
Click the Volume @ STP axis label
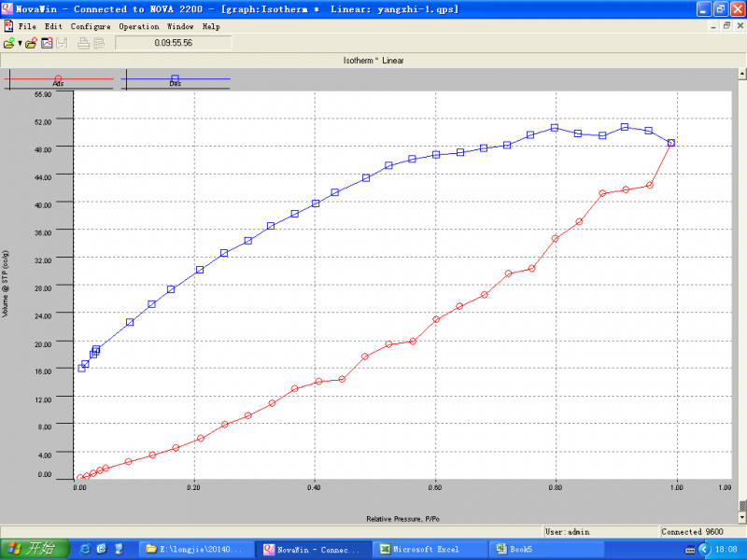6,284
